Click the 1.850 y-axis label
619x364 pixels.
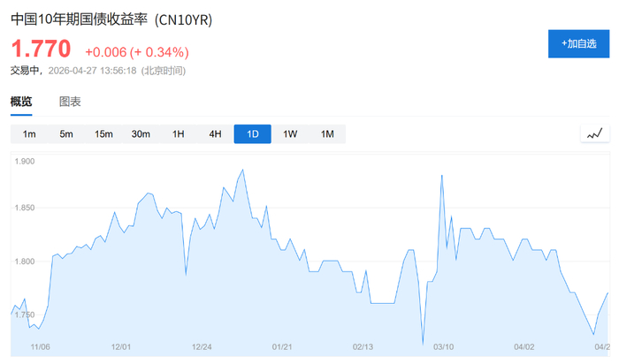click(x=25, y=208)
